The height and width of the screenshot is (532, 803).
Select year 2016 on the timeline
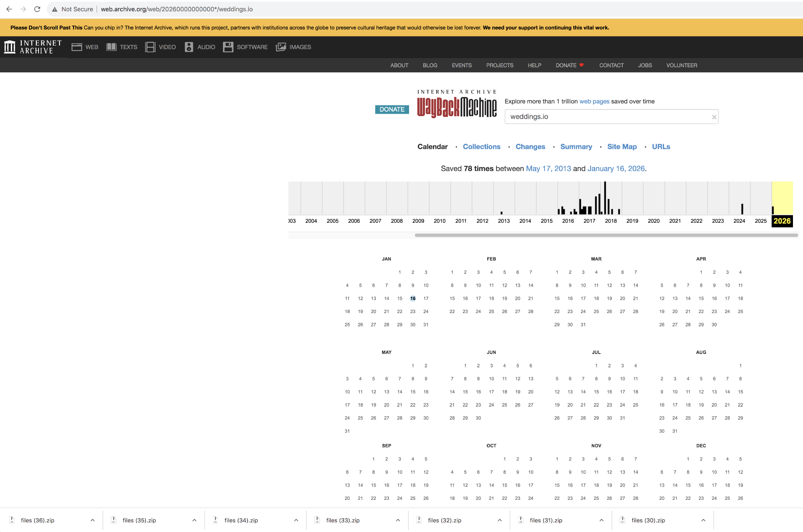tap(568, 221)
